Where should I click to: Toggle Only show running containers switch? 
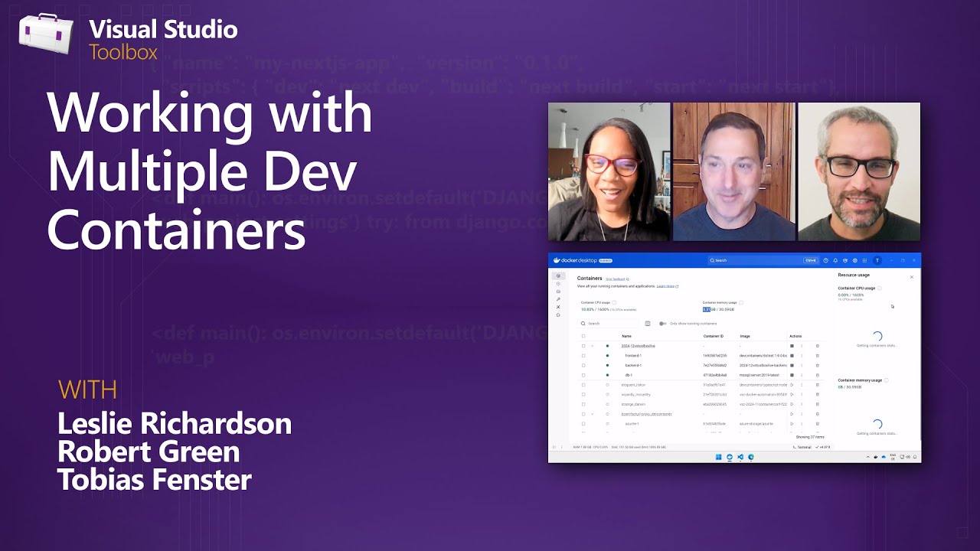click(x=662, y=324)
